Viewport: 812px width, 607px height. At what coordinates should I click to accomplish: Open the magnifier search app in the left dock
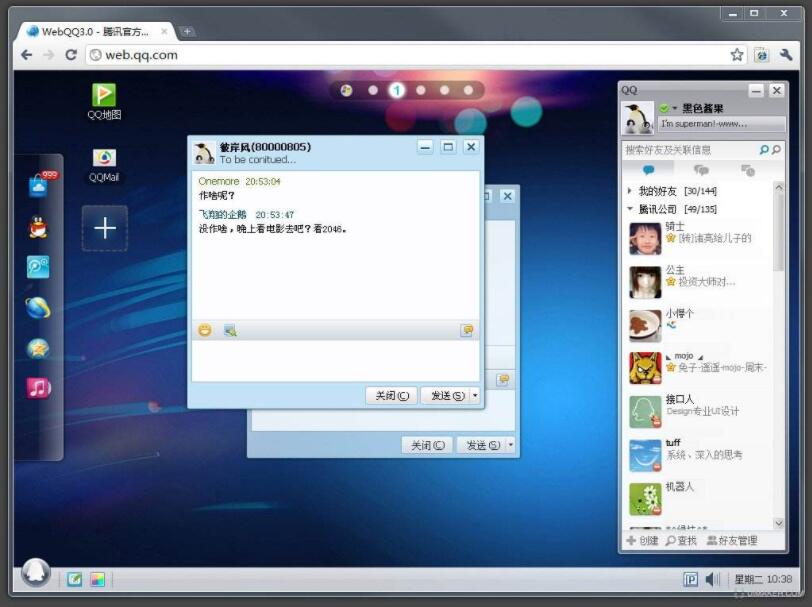pyautogui.click(x=38, y=267)
